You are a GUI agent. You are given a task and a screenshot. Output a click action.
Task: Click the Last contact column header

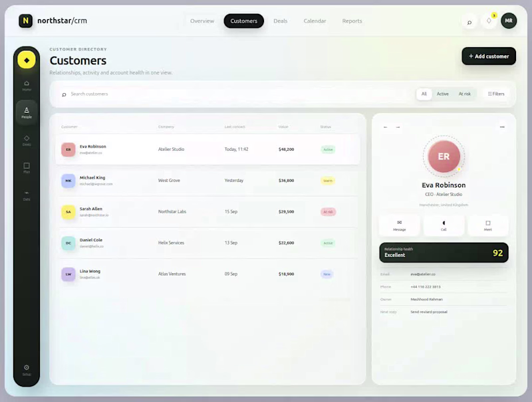pos(235,127)
